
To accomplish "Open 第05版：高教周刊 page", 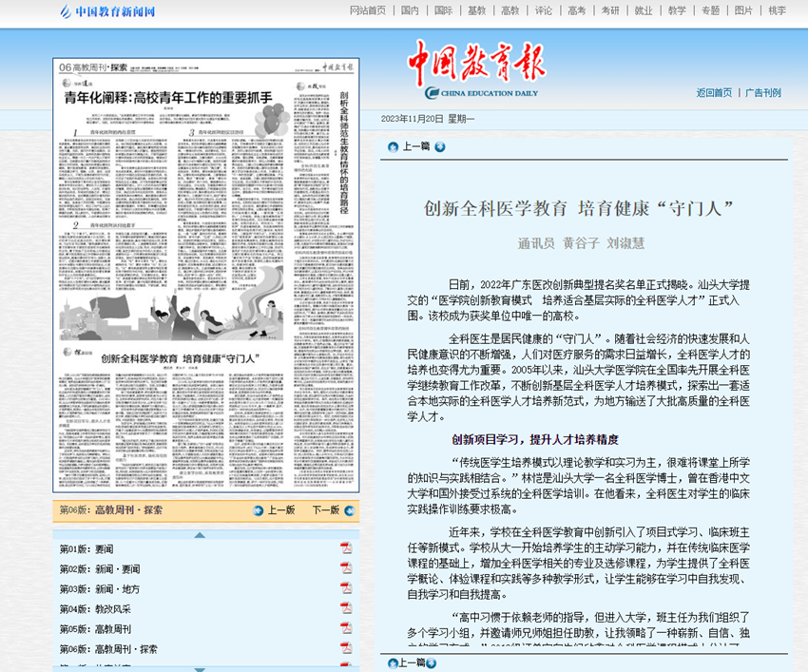I will tap(95, 629).
